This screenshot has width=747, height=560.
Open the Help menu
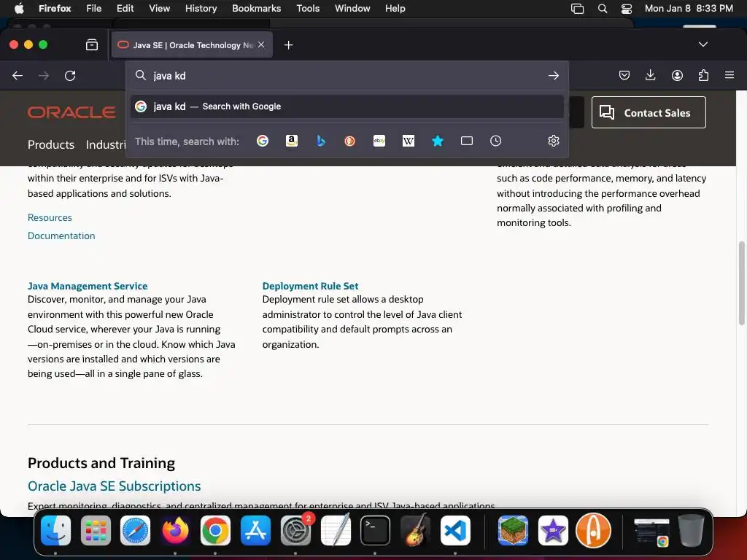tap(395, 8)
